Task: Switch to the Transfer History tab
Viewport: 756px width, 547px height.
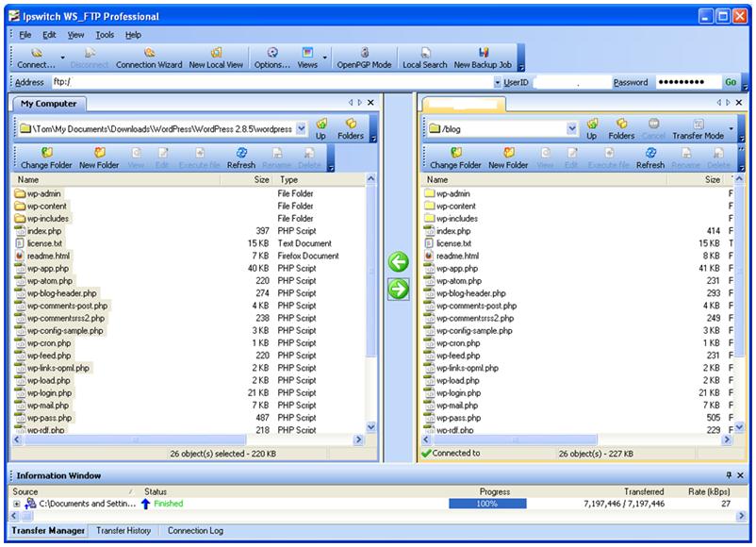Action: click(x=123, y=531)
